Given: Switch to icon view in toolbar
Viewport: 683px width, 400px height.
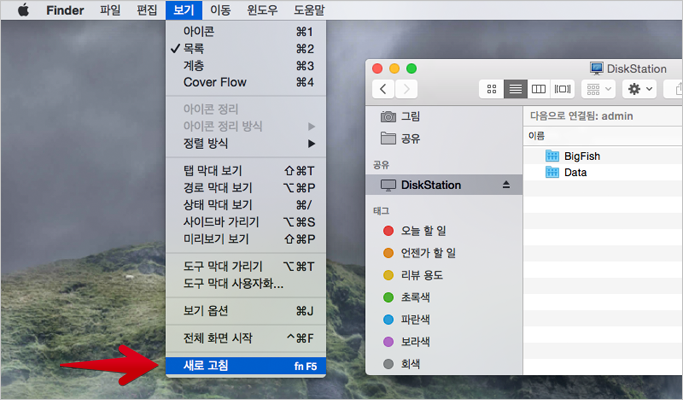Looking at the screenshot, I should [491, 89].
